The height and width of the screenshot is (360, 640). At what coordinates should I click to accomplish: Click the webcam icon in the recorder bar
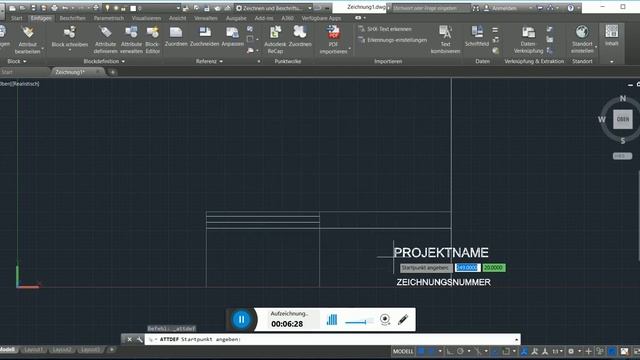tap(385, 319)
